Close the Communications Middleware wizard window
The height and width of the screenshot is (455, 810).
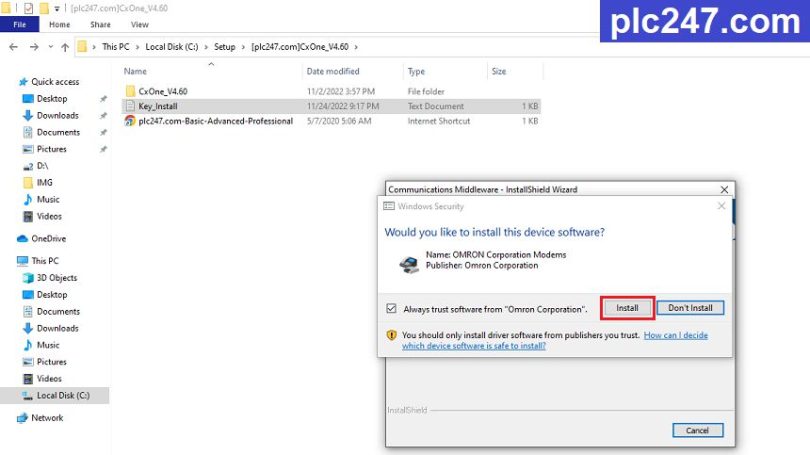coord(724,190)
